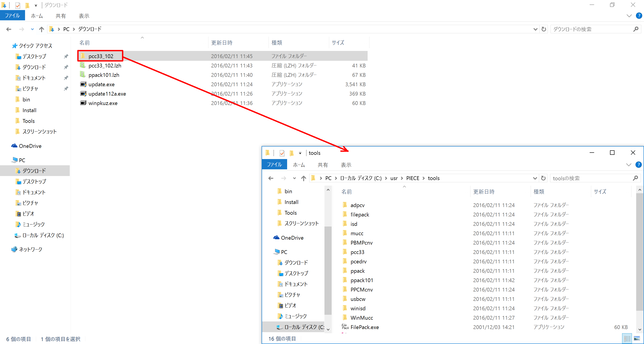Screen dimensions: 644x344
Task: Switch tools window to large icons view
Action: coord(637,339)
